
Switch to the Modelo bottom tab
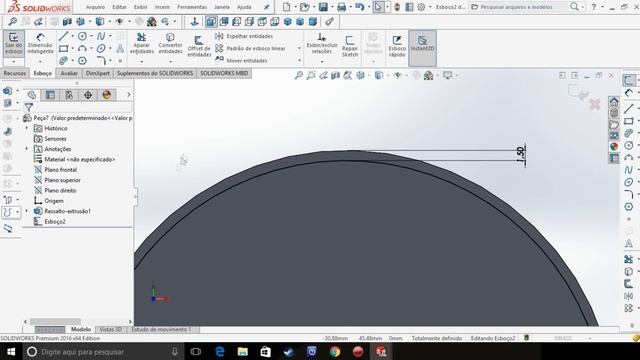pos(81,329)
